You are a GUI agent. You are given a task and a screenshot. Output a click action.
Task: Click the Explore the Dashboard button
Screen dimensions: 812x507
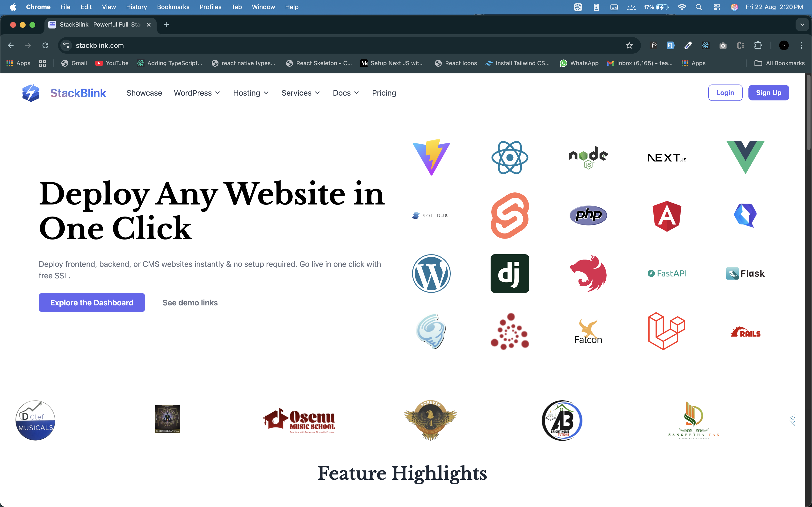click(x=92, y=302)
